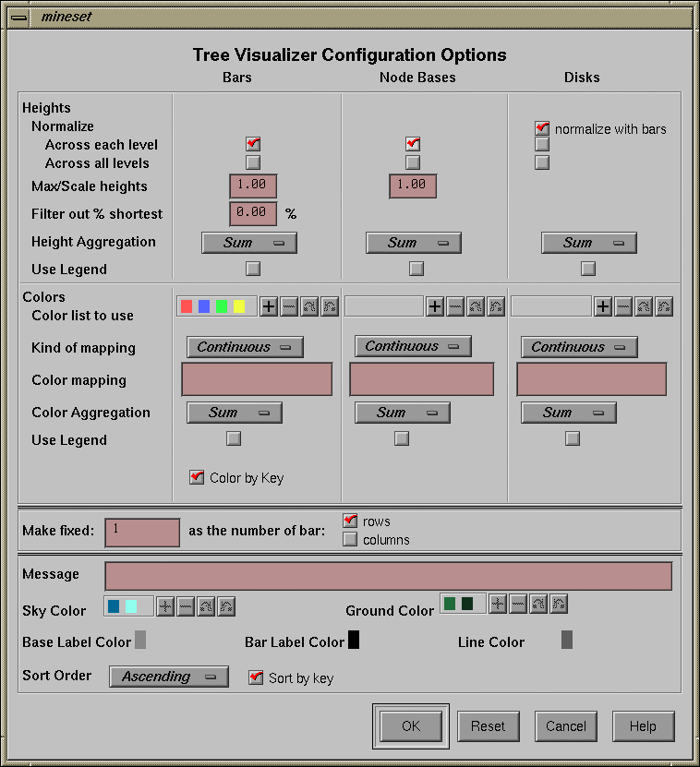Open the mineset window menu button
The height and width of the screenshot is (767, 700).
(x=18, y=17)
